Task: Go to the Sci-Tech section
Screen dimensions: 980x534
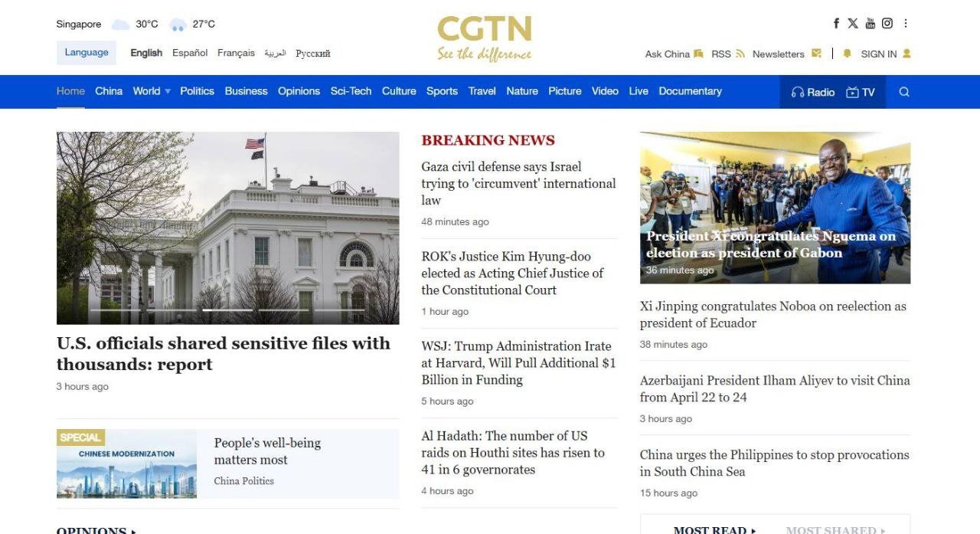Action: (x=351, y=91)
